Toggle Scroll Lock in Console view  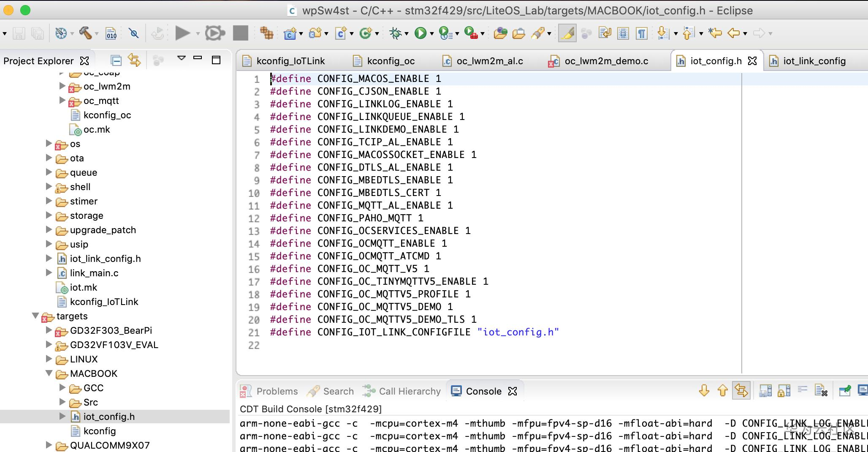(784, 390)
